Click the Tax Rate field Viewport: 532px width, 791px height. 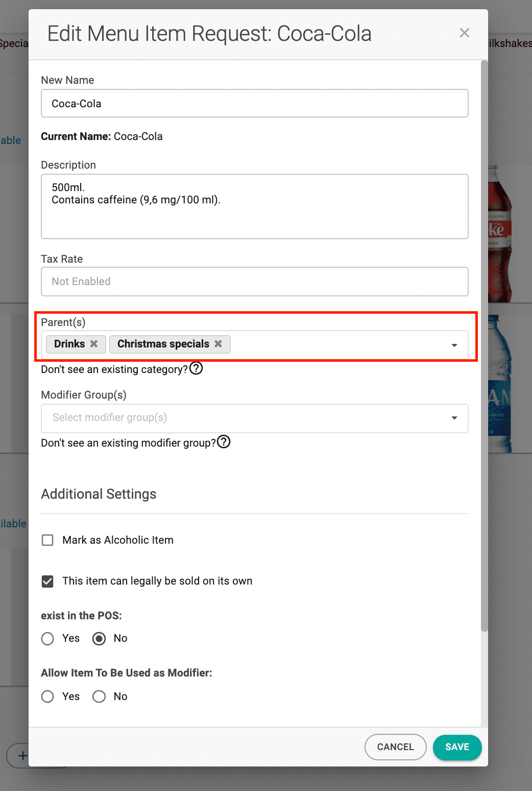tap(254, 282)
